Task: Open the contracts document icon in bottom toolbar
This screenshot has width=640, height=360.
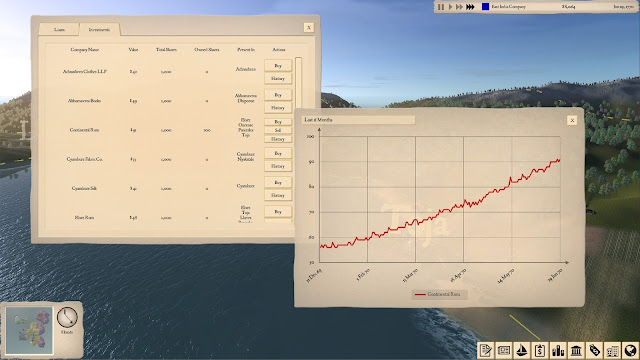Action: click(x=486, y=350)
